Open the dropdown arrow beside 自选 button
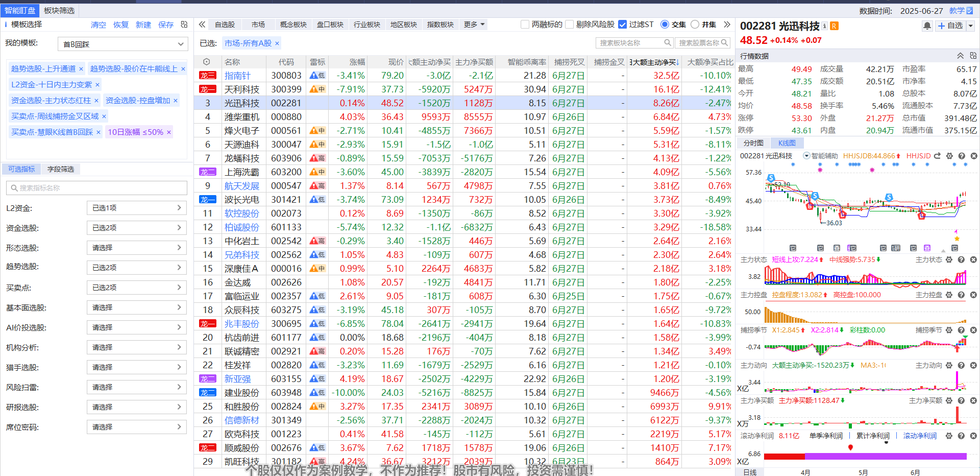The height and width of the screenshot is (476, 980). [x=970, y=26]
